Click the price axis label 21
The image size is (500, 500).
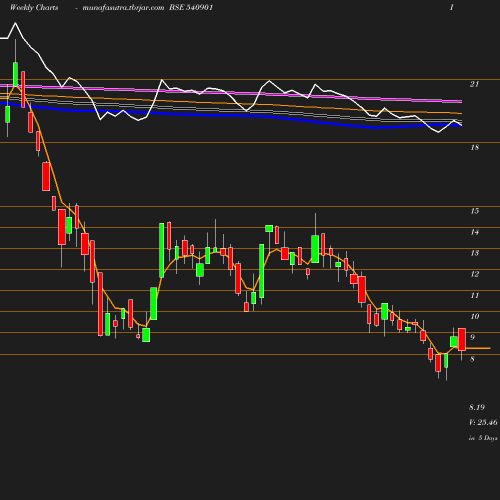pyautogui.click(x=474, y=84)
